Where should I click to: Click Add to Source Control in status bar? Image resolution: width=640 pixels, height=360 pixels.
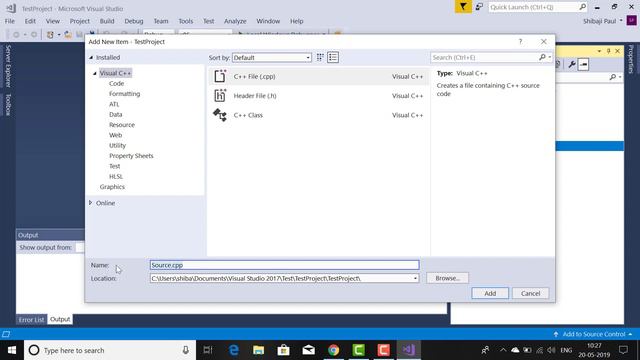tap(593, 334)
